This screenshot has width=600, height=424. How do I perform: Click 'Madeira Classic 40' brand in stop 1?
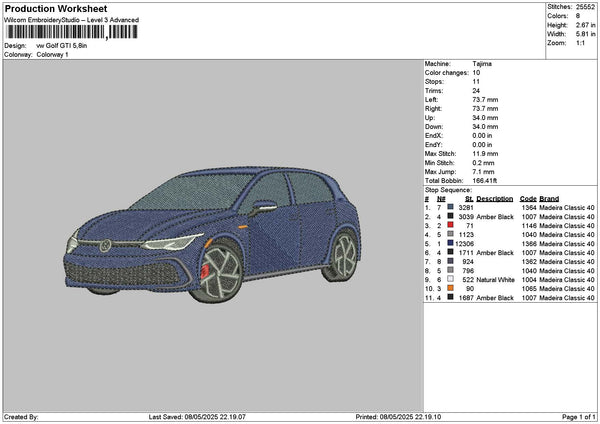(567, 207)
